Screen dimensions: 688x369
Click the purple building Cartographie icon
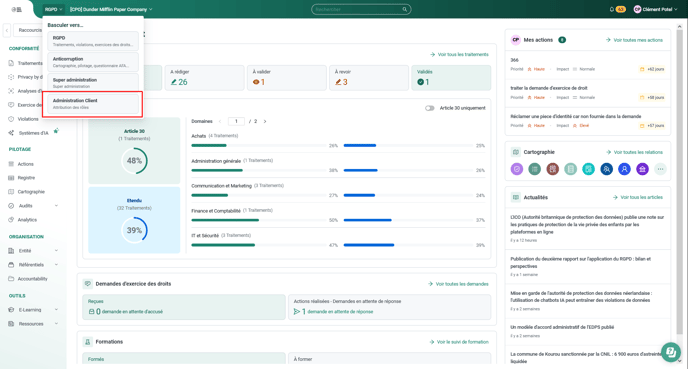tap(642, 169)
